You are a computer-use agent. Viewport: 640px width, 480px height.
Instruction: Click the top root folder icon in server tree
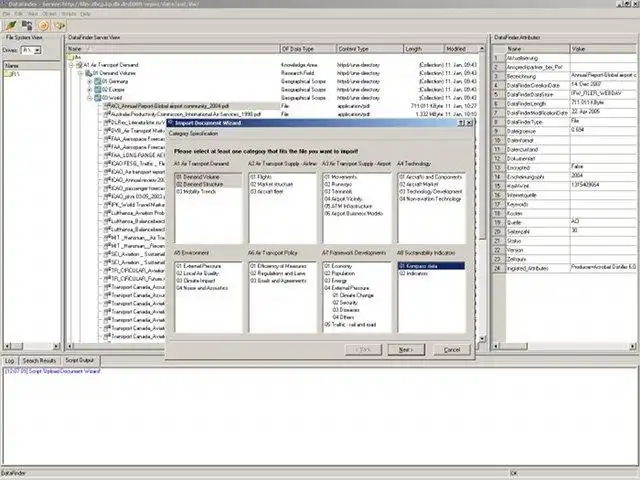coord(70,57)
